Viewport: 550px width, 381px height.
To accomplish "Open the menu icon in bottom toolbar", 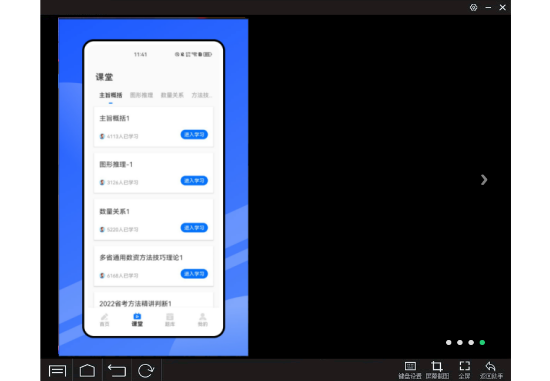I will tap(57, 370).
